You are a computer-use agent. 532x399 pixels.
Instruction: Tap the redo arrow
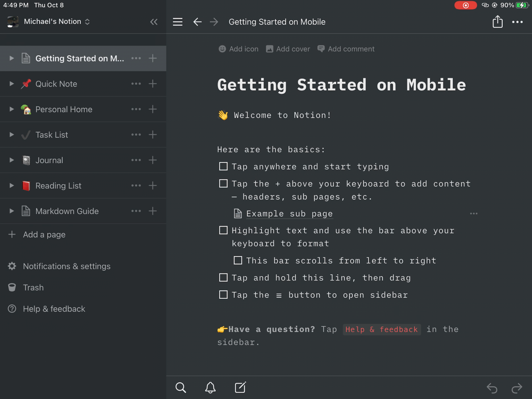coord(517,388)
